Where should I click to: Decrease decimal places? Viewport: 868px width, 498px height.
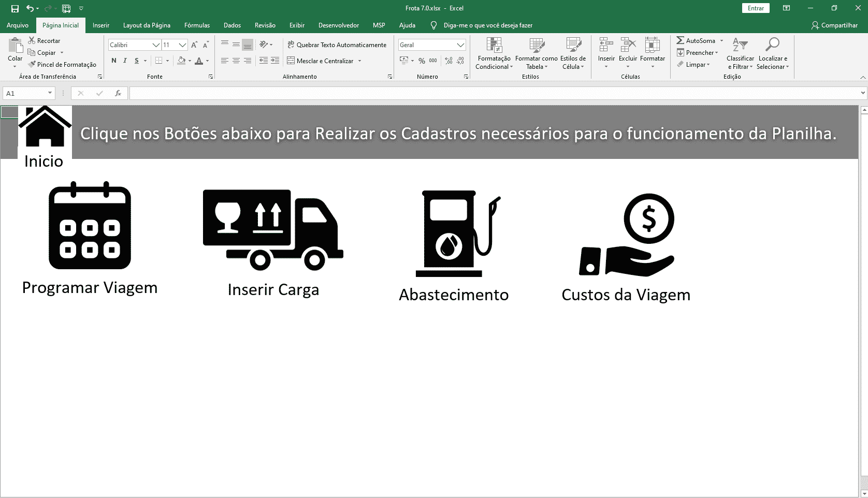click(x=460, y=61)
